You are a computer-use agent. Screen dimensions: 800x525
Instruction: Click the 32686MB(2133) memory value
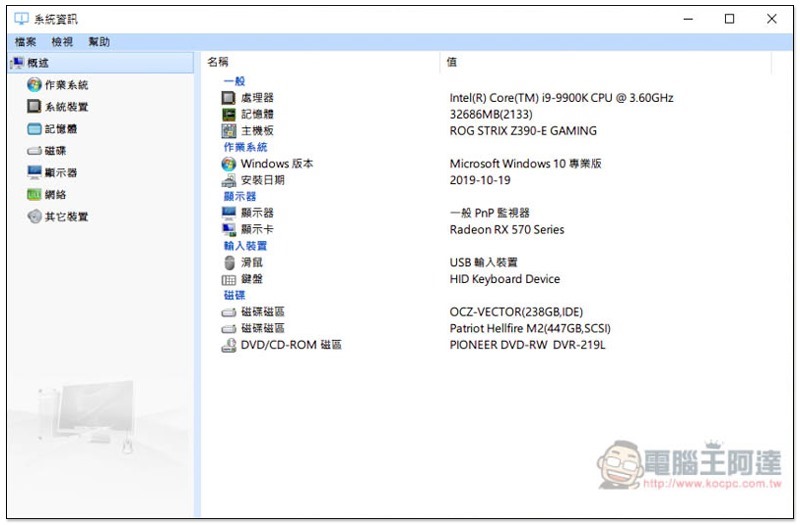click(x=491, y=114)
